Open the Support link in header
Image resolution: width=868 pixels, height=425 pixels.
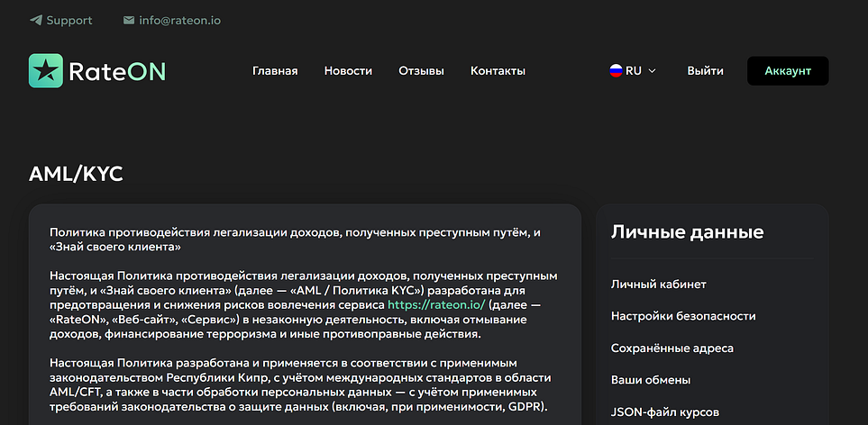tap(69, 20)
